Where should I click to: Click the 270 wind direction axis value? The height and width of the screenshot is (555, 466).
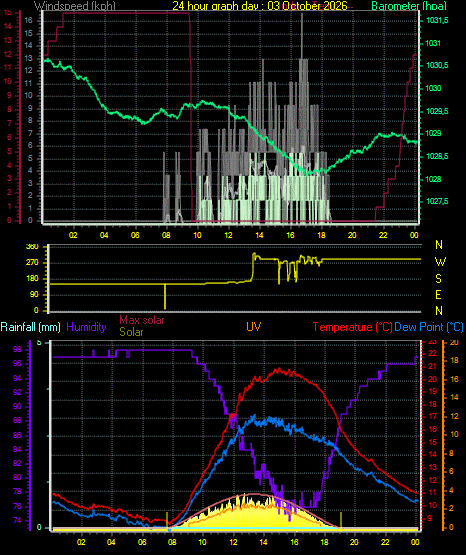[x=33, y=263]
